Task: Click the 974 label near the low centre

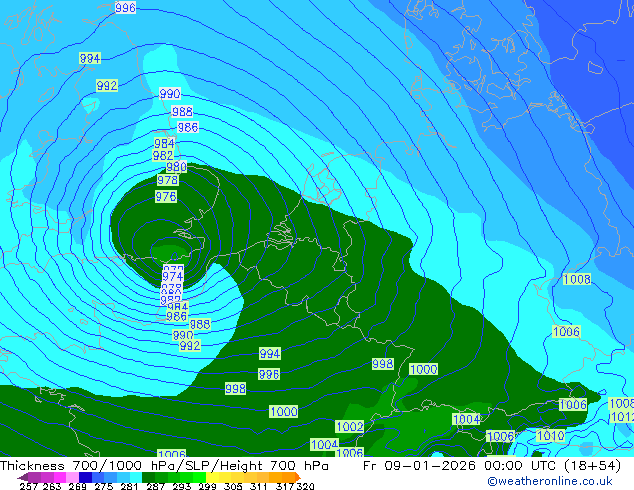Action: [x=173, y=277]
